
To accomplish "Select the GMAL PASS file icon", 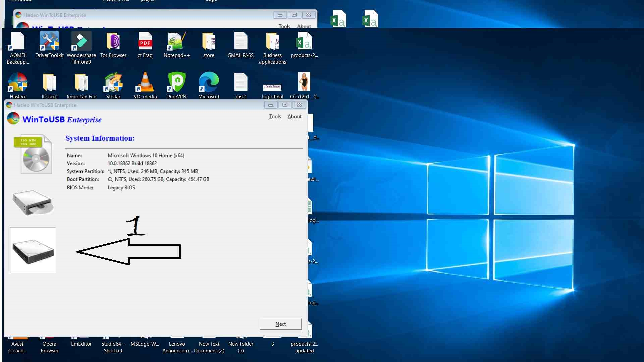I will click(x=240, y=45).
